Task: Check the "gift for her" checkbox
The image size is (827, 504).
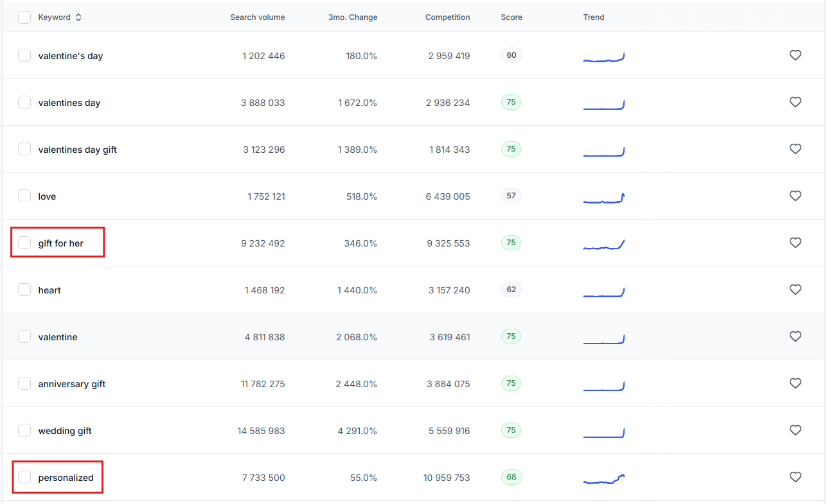Action: tap(24, 243)
